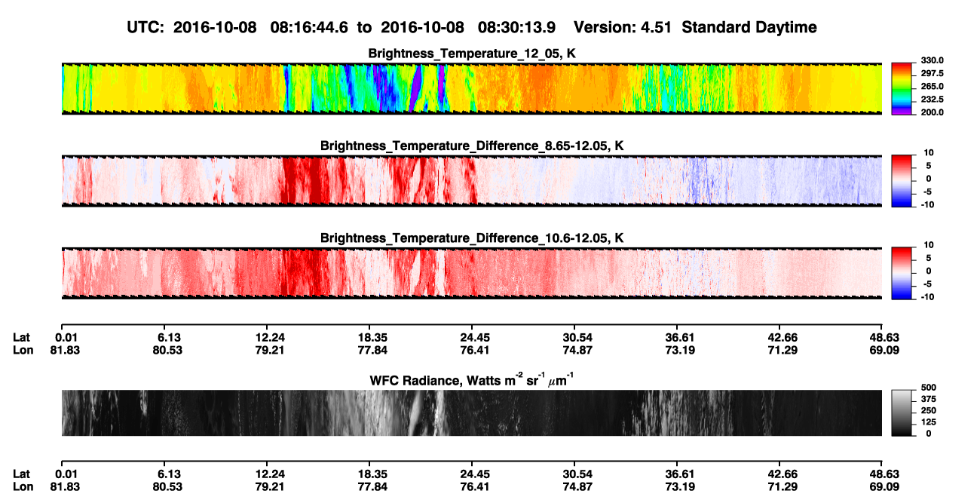The height and width of the screenshot is (503, 980).
Task: Click the 250 tick on WFC colorbar
Action: [927, 410]
